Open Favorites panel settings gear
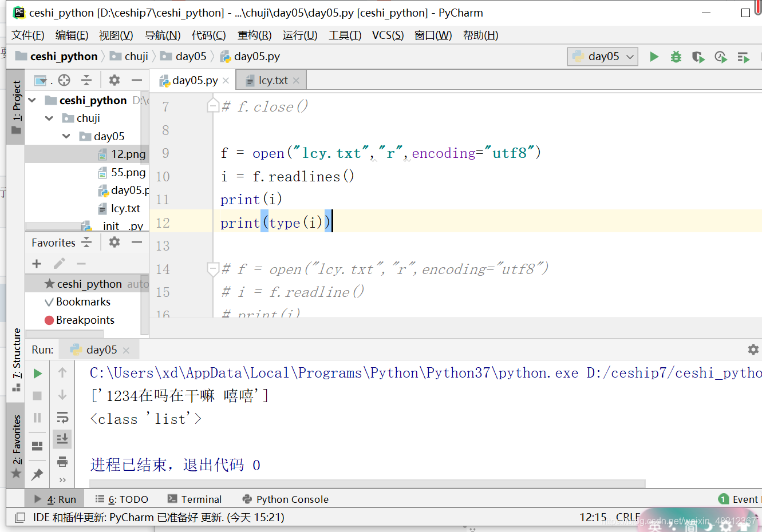This screenshot has height=532, width=762. pos(115,242)
